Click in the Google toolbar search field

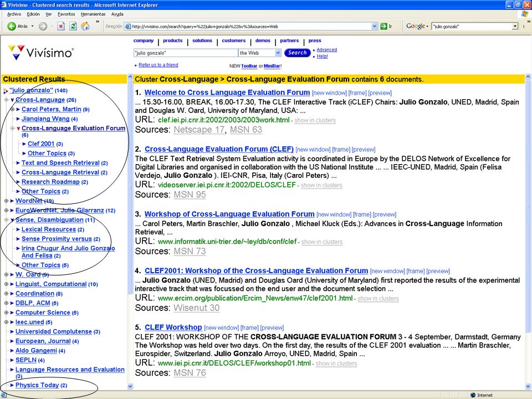[472, 26]
